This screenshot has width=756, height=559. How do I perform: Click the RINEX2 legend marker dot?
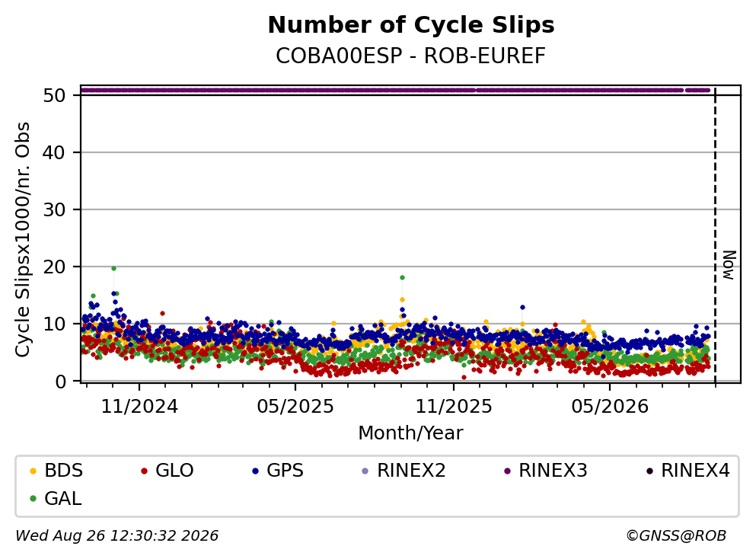365,471
